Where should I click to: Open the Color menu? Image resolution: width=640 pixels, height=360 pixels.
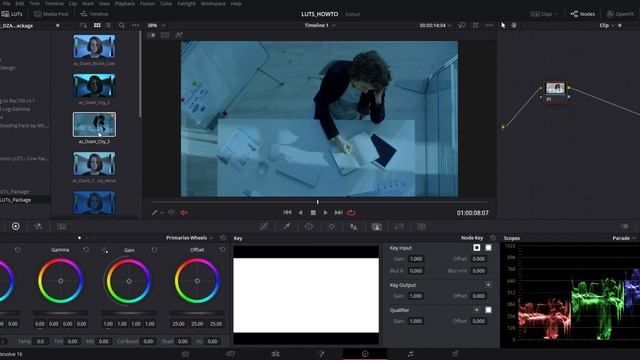(x=166, y=3)
